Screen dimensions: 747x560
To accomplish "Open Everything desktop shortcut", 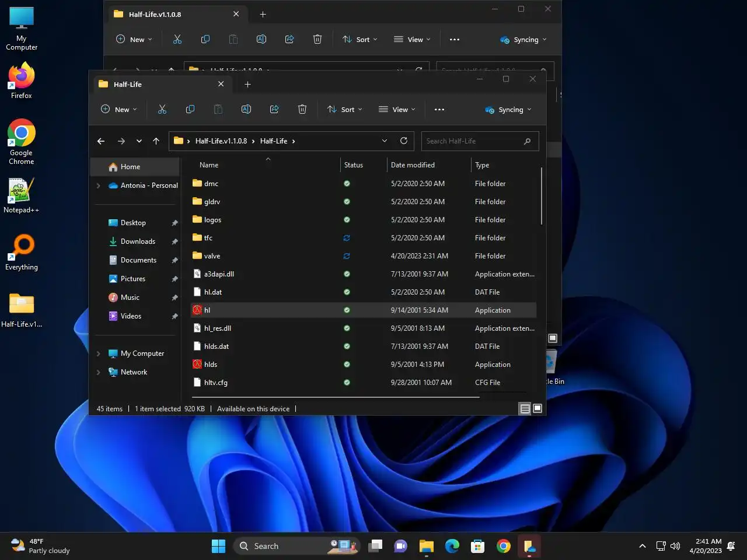I will 22,253.
